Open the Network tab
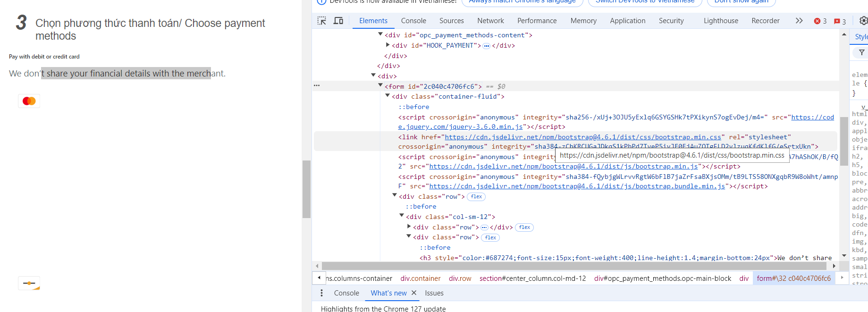 point(490,21)
